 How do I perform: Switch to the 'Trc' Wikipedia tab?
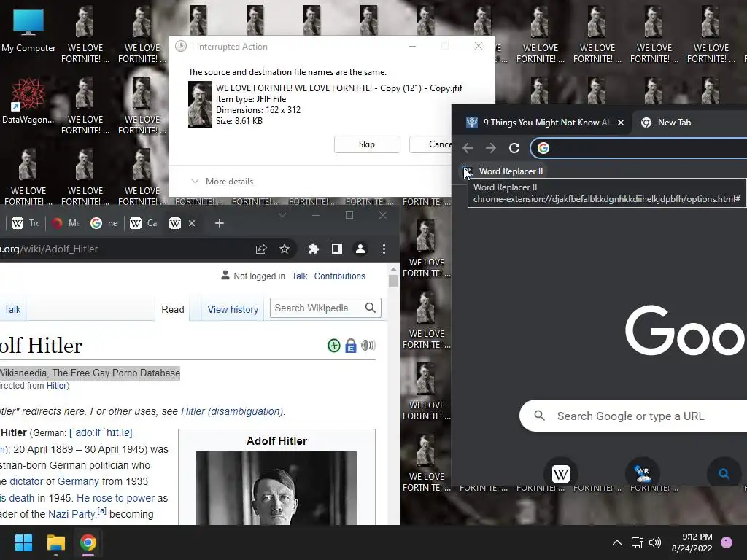coord(25,223)
